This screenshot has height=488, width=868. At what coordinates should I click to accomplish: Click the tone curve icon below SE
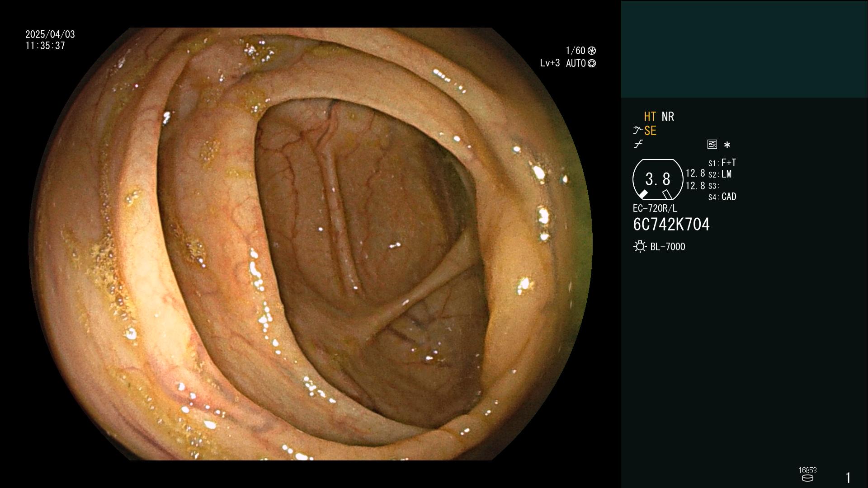(x=638, y=144)
